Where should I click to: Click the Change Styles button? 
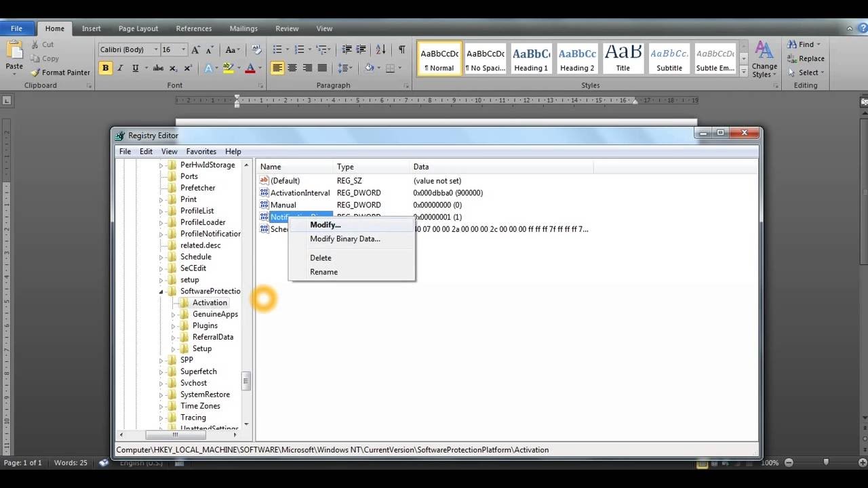(764, 60)
